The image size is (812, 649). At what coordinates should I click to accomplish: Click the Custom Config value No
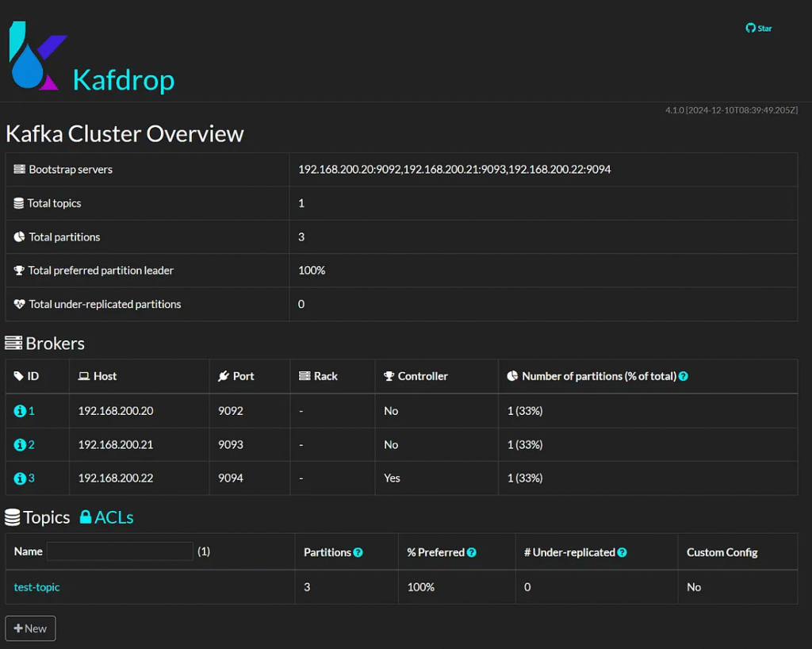coord(694,587)
